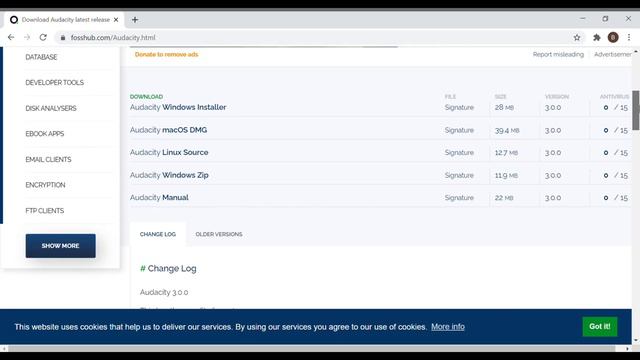Click Donate to remove ads link
Viewport: 640px width, 360px height.
167,54
